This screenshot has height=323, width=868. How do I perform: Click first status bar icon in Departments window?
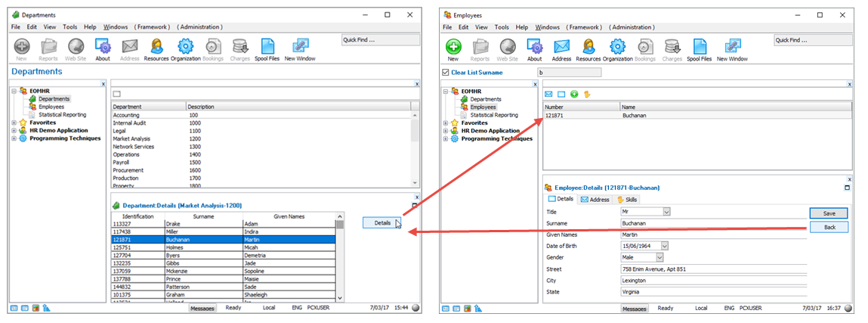coord(14,308)
